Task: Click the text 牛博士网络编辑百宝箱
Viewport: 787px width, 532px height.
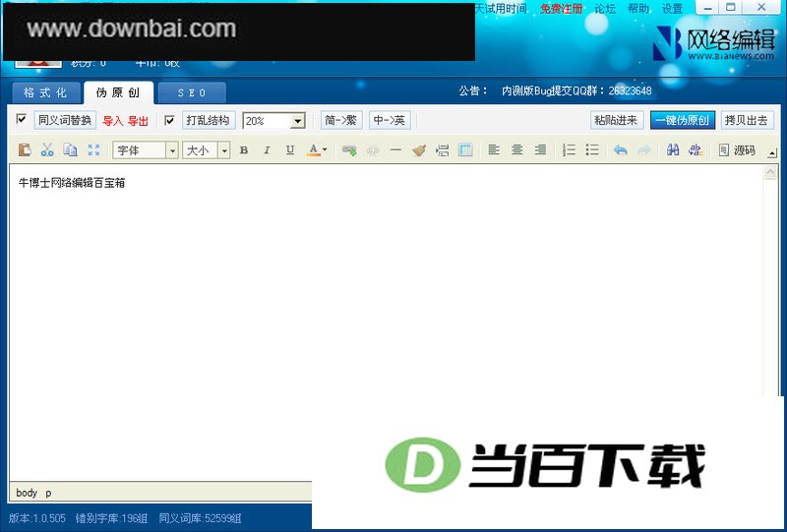Action: (x=72, y=183)
